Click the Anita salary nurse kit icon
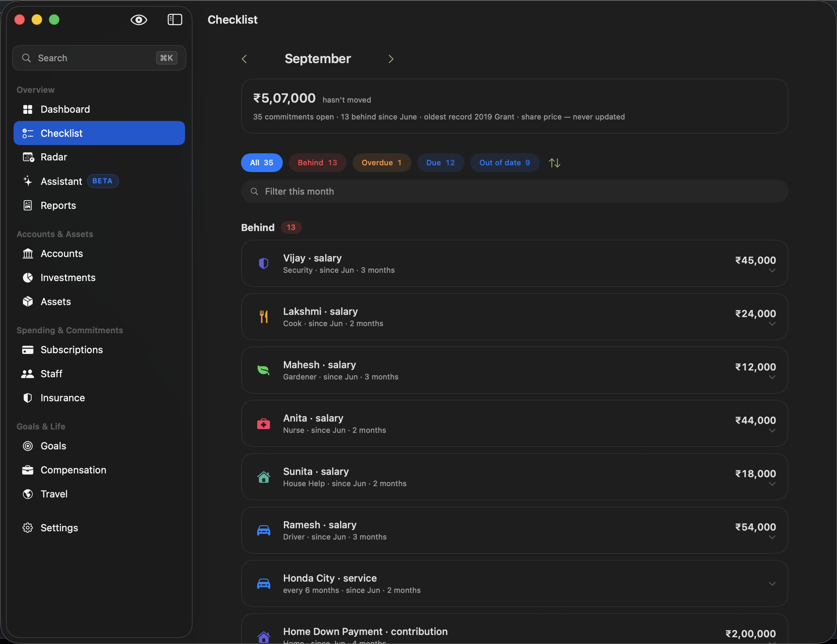 pos(264,424)
